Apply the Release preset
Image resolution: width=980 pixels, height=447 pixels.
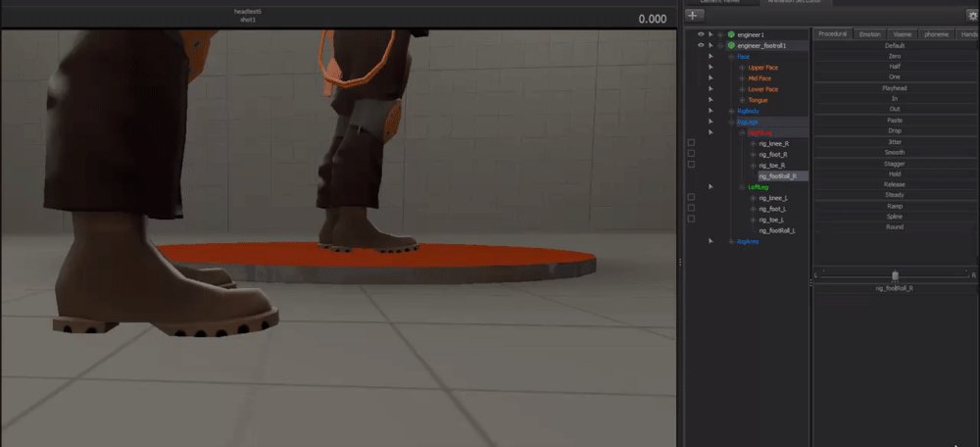click(x=895, y=184)
